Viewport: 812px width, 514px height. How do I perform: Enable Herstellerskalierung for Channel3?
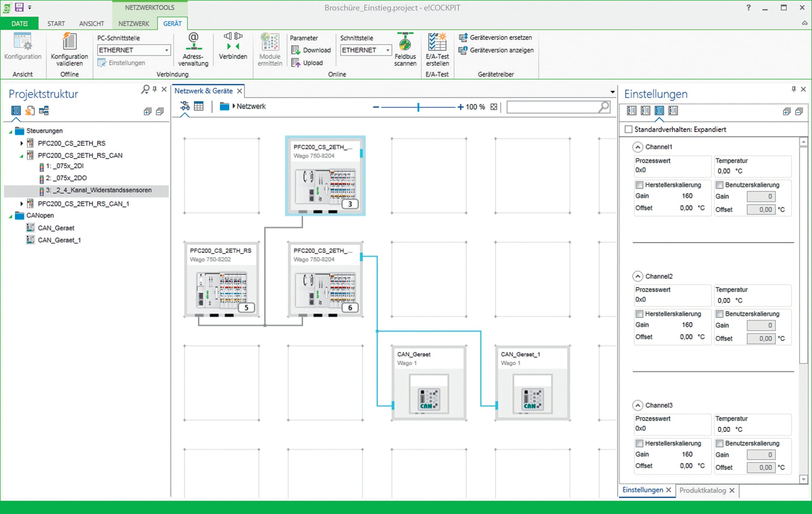639,443
